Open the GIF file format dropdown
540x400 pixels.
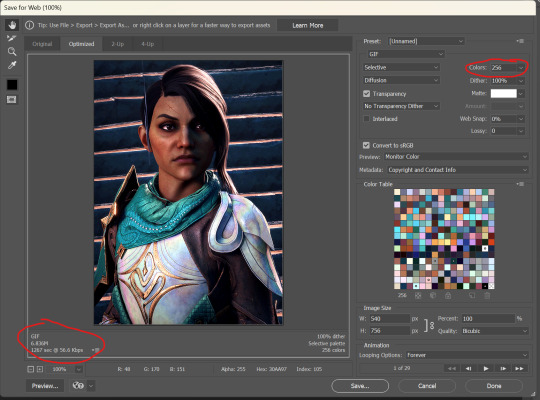406,54
